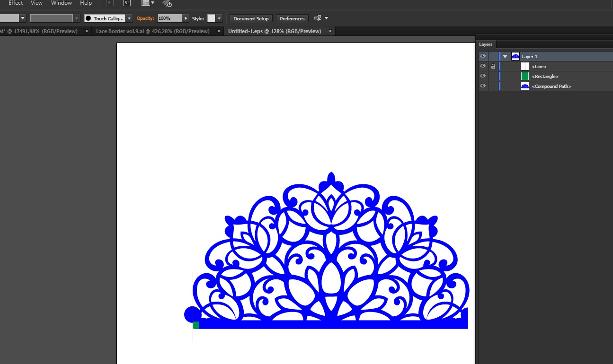Unlock the Line layer via its padlock
Screen dimensions: 613x364
pyautogui.click(x=493, y=67)
